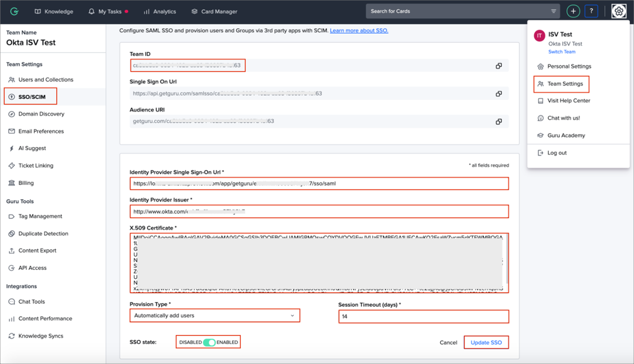Click the search filter icon
634x364 pixels.
553,11
